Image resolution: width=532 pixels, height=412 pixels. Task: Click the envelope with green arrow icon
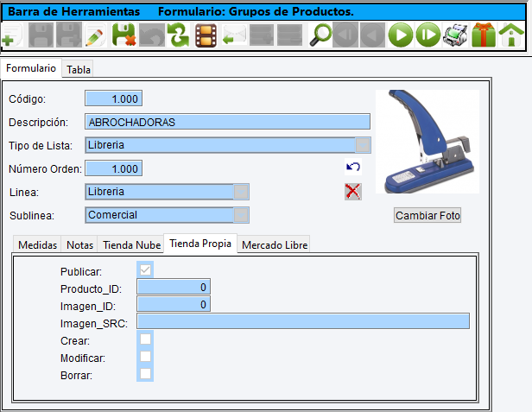(x=234, y=35)
